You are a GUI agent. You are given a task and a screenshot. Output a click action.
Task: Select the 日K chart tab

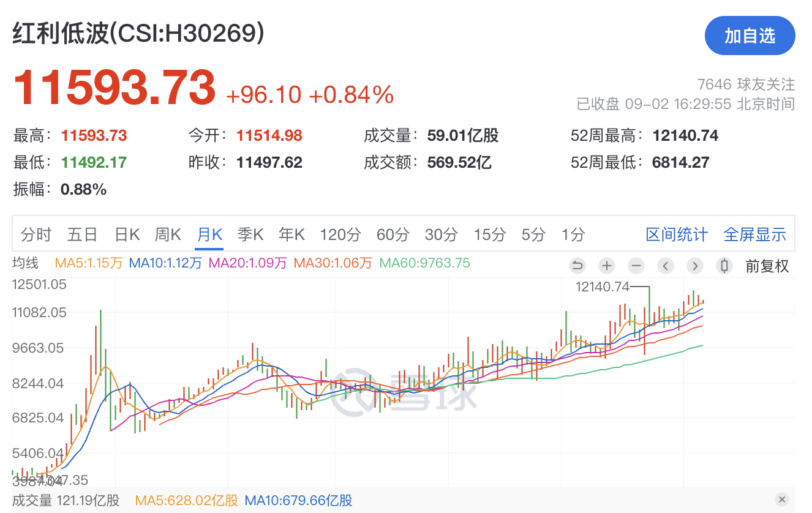click(x=127, y=234)
